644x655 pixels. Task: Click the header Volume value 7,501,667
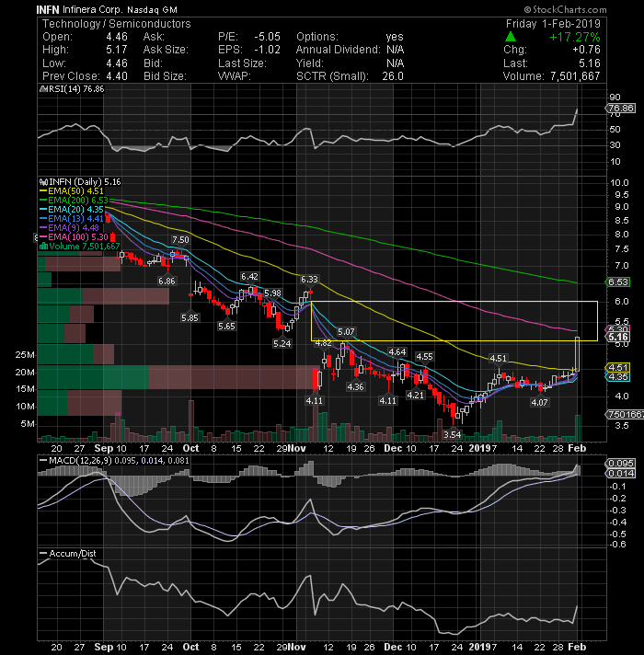(575, 76)
